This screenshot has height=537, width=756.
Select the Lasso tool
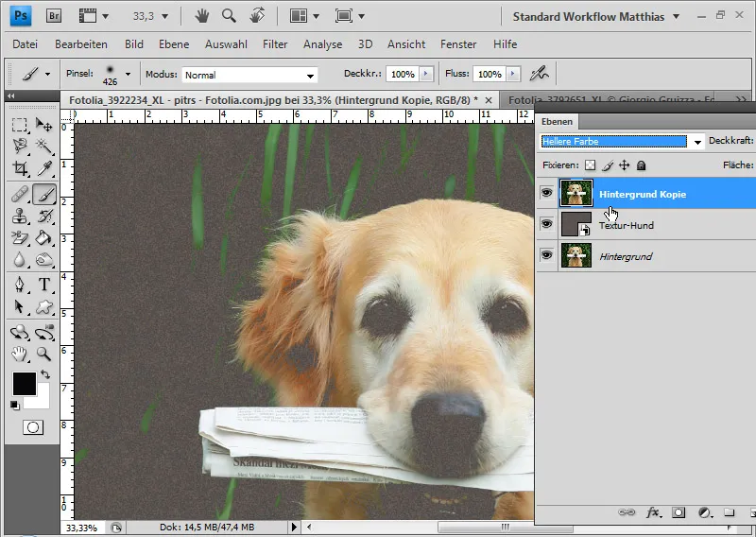pyautogui.click(x=19, y=146)
